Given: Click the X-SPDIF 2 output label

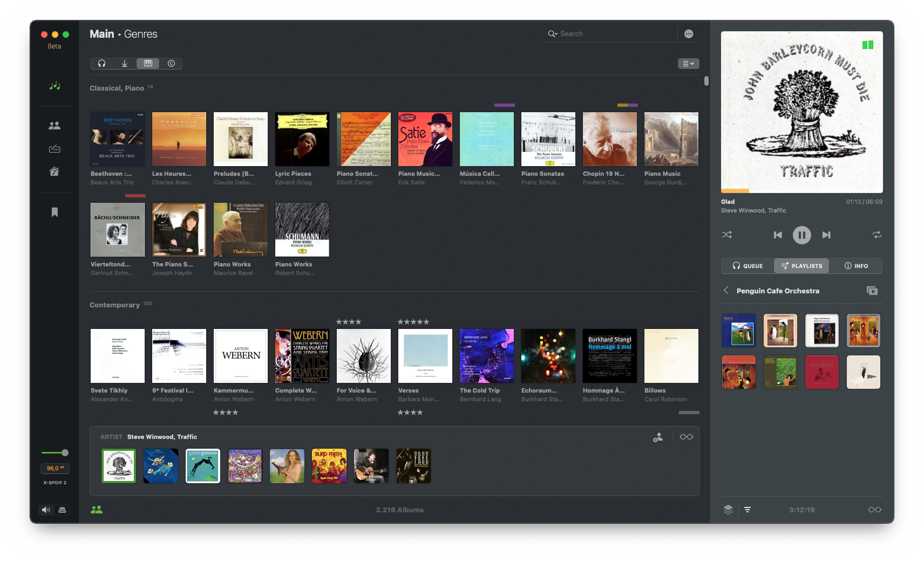Looking at the screenshot, I should pyautogui.click(x=55, y=483).
